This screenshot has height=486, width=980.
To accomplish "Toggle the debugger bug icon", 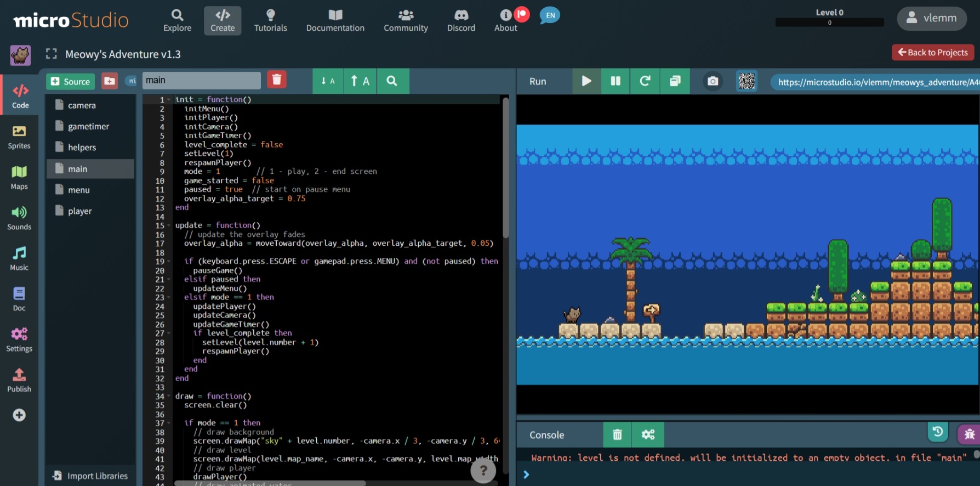I will 968,434.
